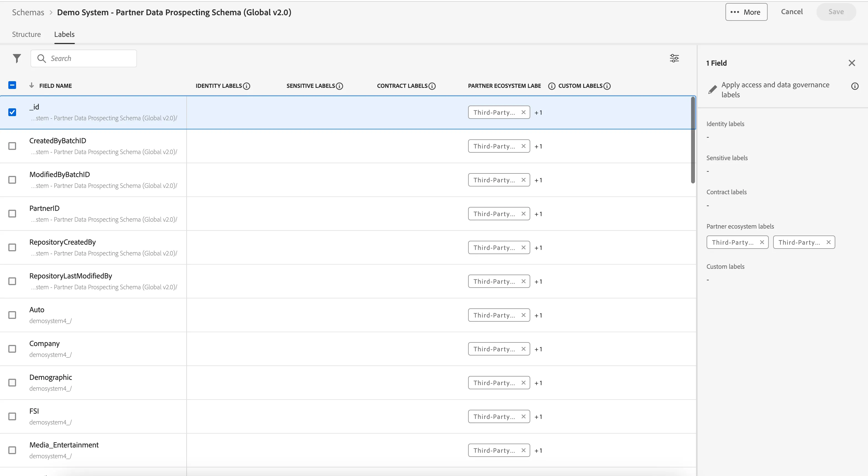Remove Third-Party label from PartnerID row
Image resolution: width=868 pixels, height=476 pixels.
523,214
